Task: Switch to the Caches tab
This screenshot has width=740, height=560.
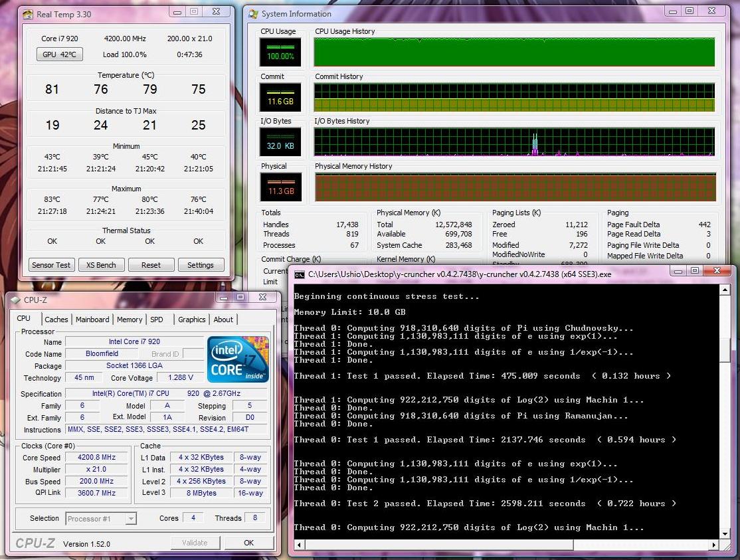Action: (x=56, y=320)
